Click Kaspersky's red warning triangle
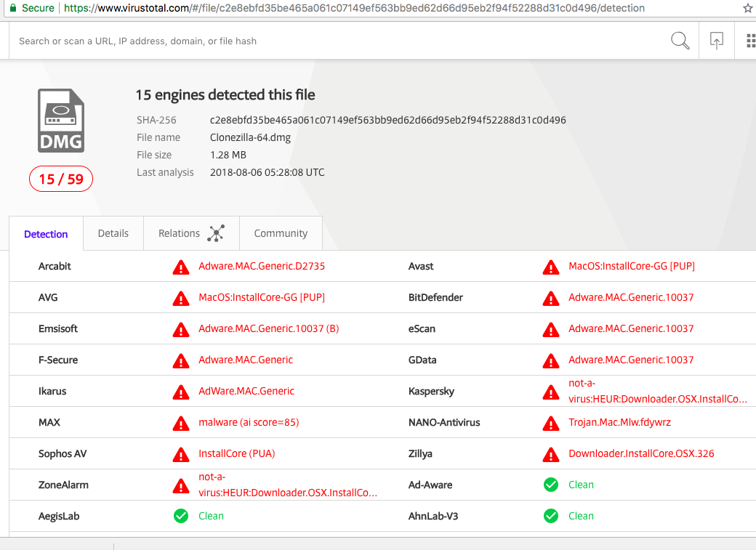The width and height of the screenshot is (756, 550). pos(550,392)
